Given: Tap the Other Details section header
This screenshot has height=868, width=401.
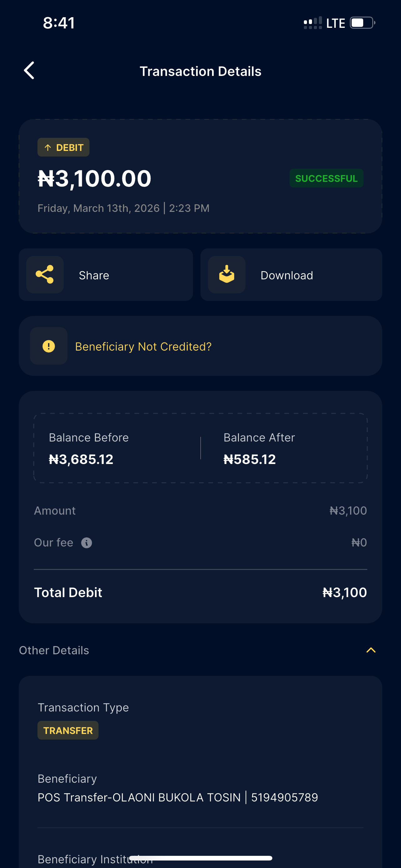Looking at the screenshot, I should point(54,650).
